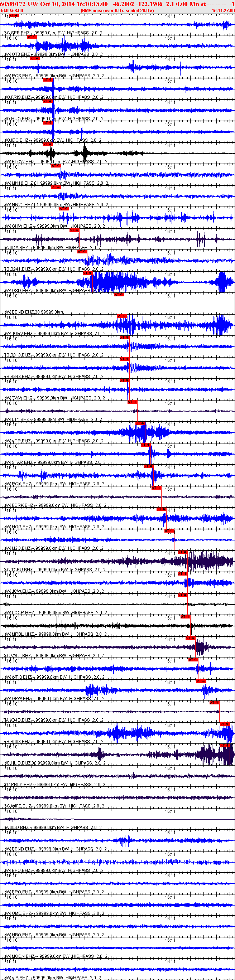Click the red pick flag on the K04D trace
Screen dimensions: 235x980
pyautogui.click(x=215, y=703)
